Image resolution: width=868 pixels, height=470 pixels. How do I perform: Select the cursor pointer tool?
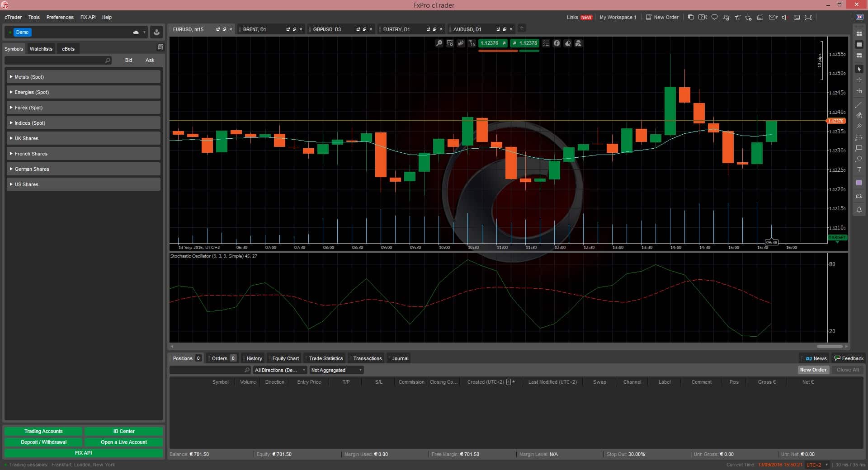pos(859,69)
